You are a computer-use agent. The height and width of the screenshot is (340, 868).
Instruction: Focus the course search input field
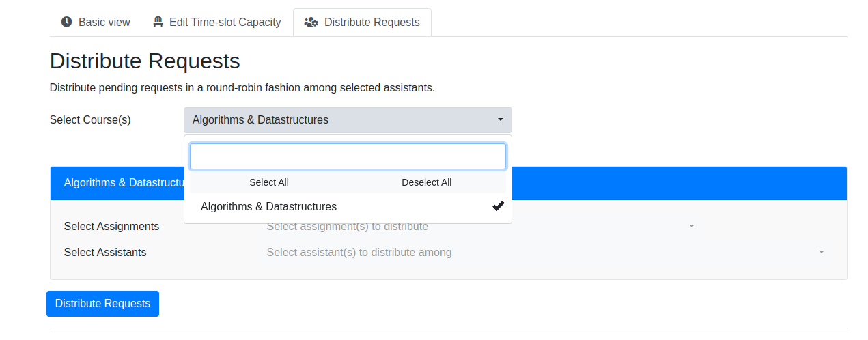pos(348,156)
